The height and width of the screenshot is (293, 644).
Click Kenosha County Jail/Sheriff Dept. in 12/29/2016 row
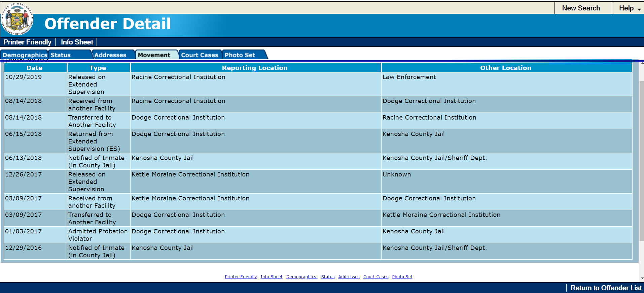[507, 252]
